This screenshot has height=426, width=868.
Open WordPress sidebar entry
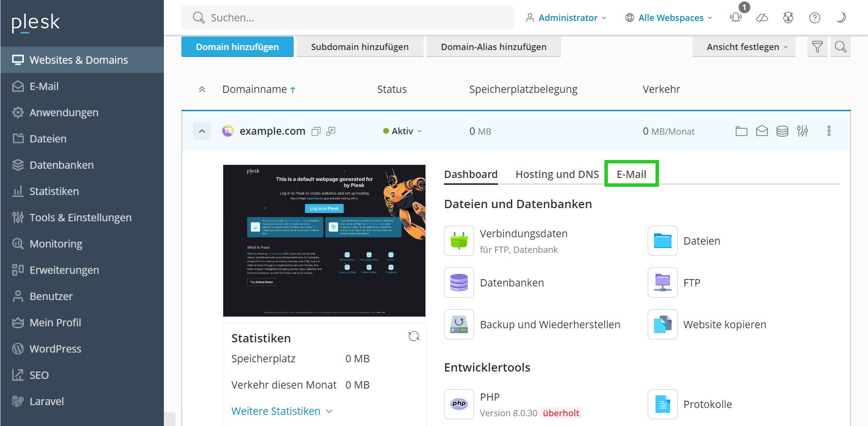82,349
